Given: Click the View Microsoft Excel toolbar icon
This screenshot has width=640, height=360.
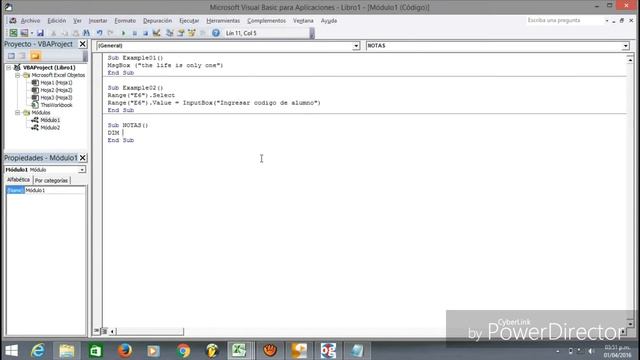Looking at the screenshot, I should click(x=13, y=33).
